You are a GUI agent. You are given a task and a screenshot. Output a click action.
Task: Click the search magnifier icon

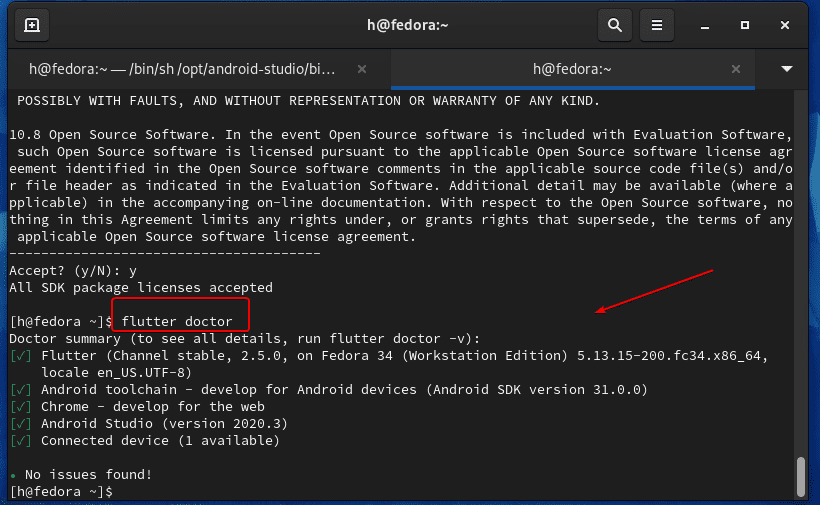click(615, 24)
